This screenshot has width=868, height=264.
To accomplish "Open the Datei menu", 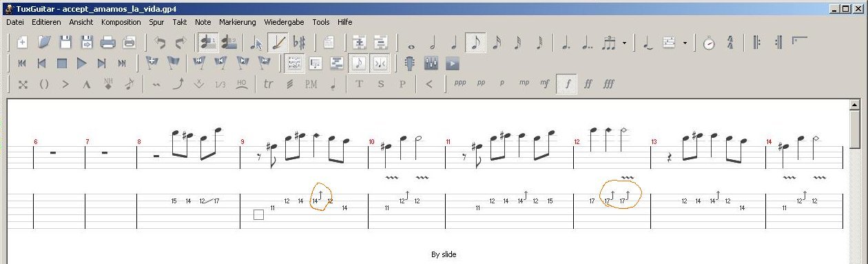I will 15,22.
